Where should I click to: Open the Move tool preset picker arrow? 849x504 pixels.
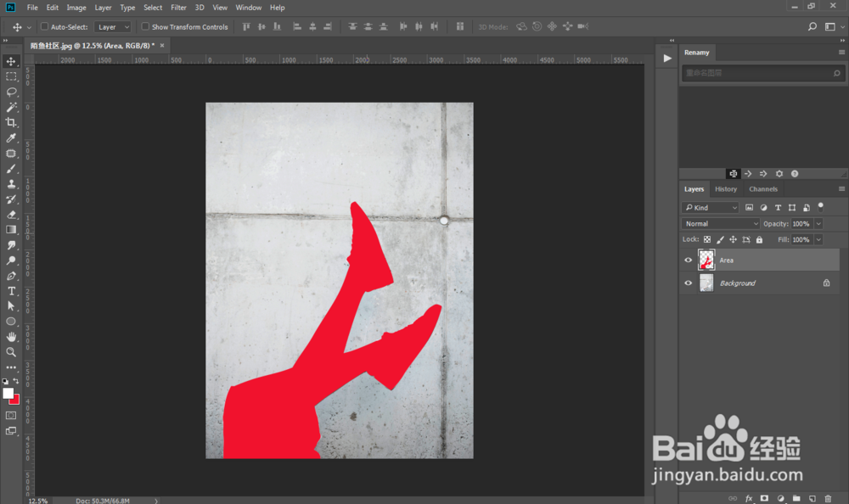(29, 27)
